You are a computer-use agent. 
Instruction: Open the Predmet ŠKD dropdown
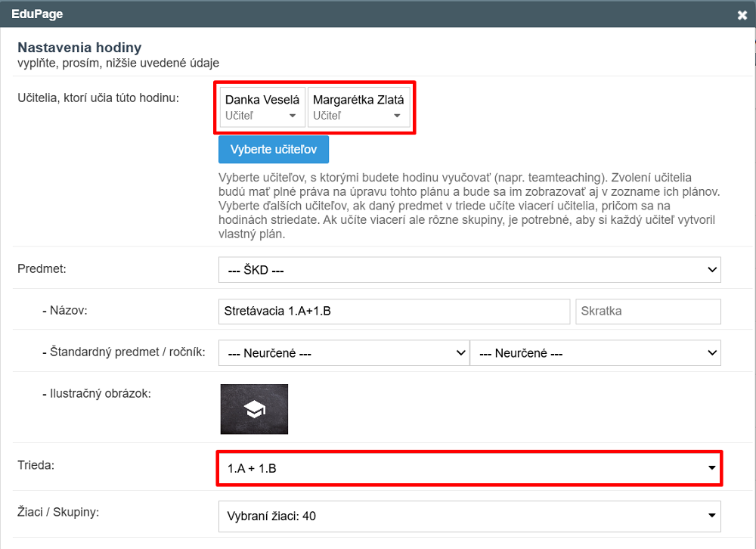click(x=469, y=270)
